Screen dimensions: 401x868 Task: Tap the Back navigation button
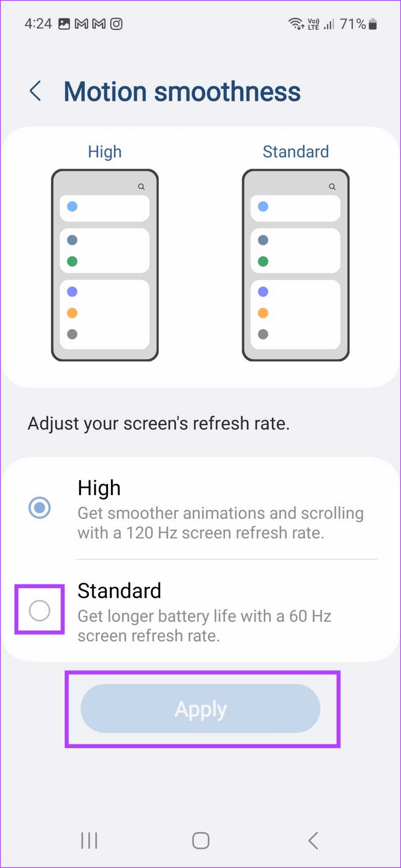coord(313,841)
